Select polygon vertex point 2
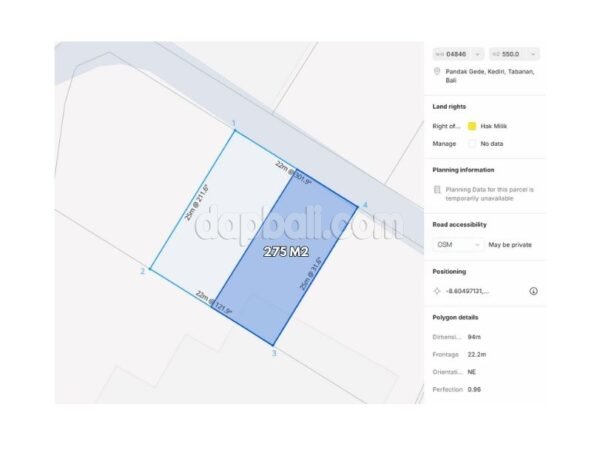The height and width of the screenshot is (450, 600). (150, 269)
